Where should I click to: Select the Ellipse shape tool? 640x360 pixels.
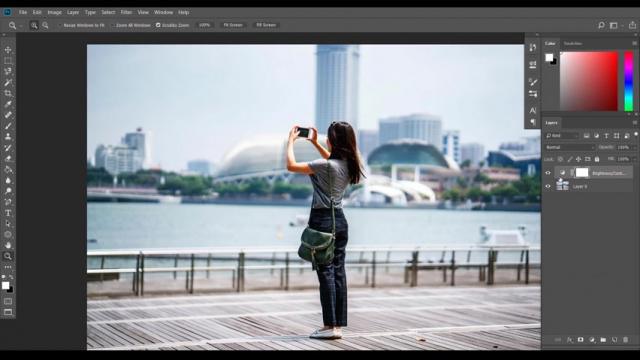pyautogui.click(x=8, y=235)
